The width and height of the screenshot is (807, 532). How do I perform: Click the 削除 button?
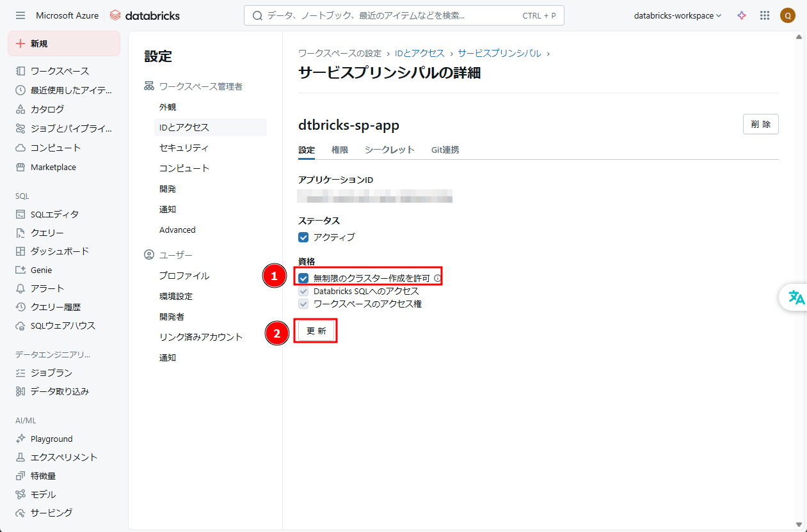coord(760,124)
